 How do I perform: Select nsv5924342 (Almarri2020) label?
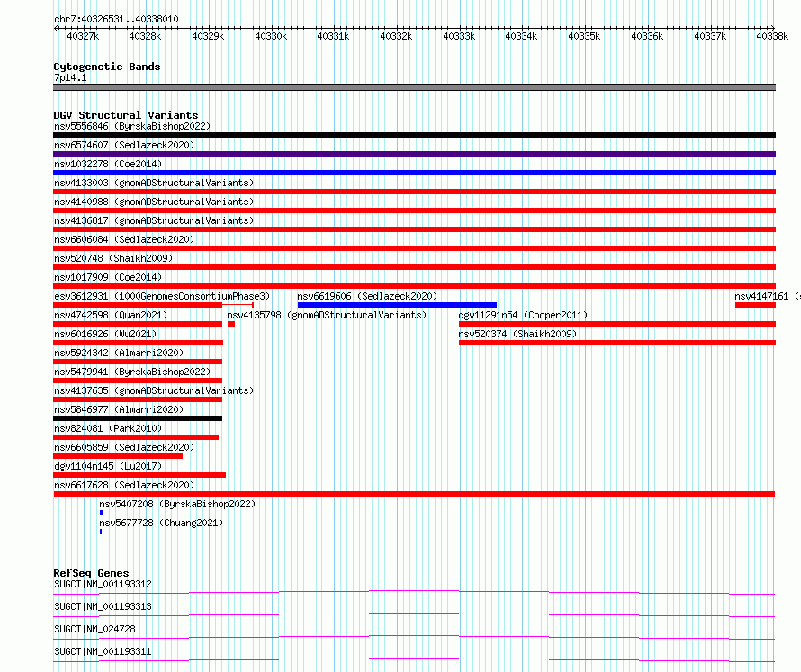pos(119,353)
